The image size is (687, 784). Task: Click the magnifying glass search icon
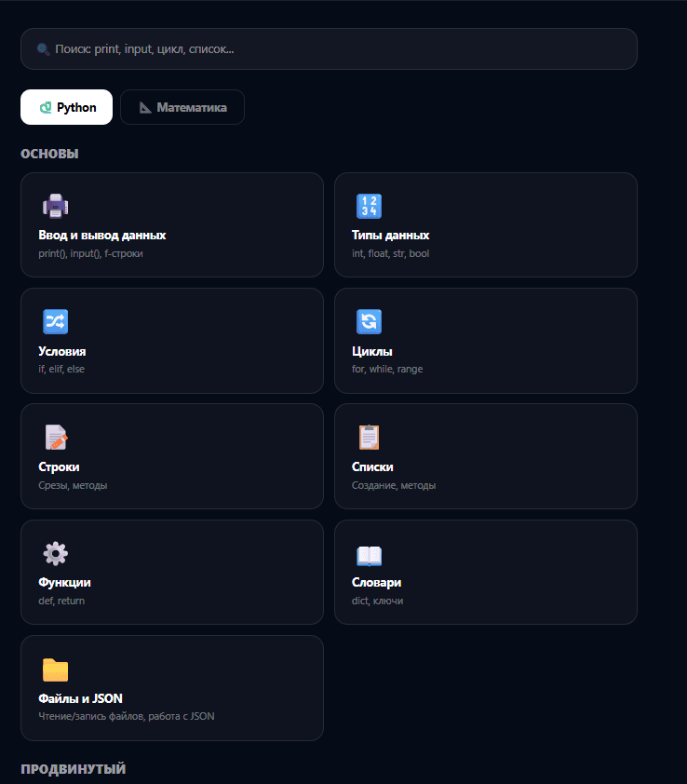pos(43,49)
